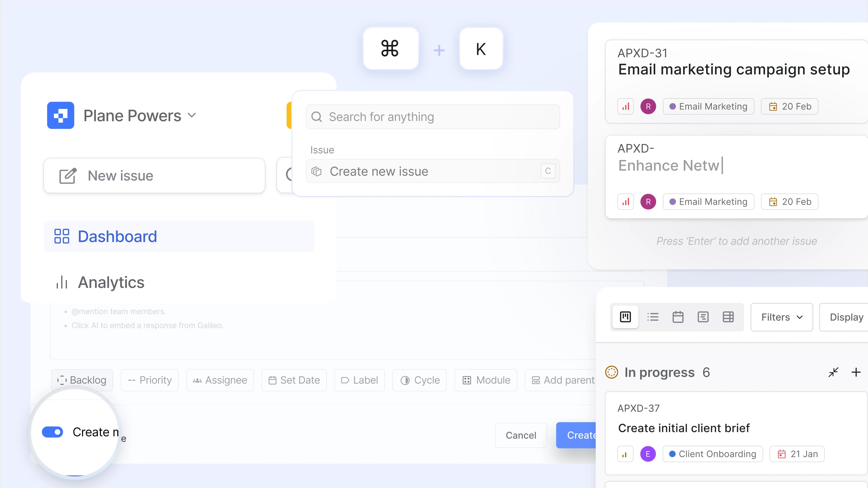The width and height of the screenshot is (868, 488).
Task: Open the Cycle selector on the new issue
Action: (420, 380)
